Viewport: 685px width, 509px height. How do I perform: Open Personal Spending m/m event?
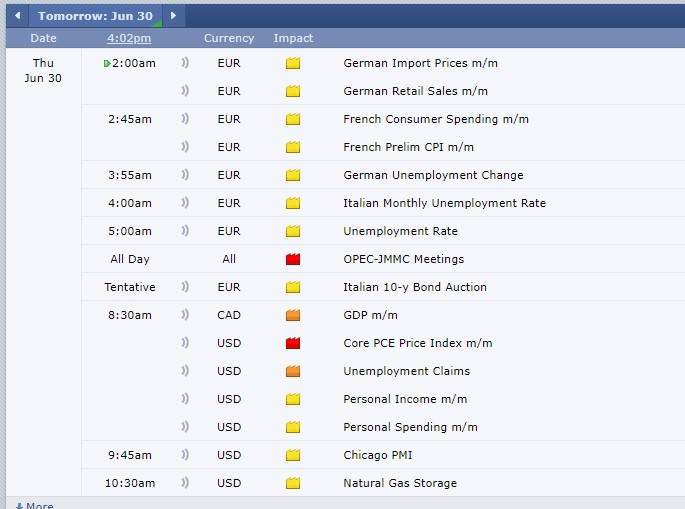tap(410, 427)
